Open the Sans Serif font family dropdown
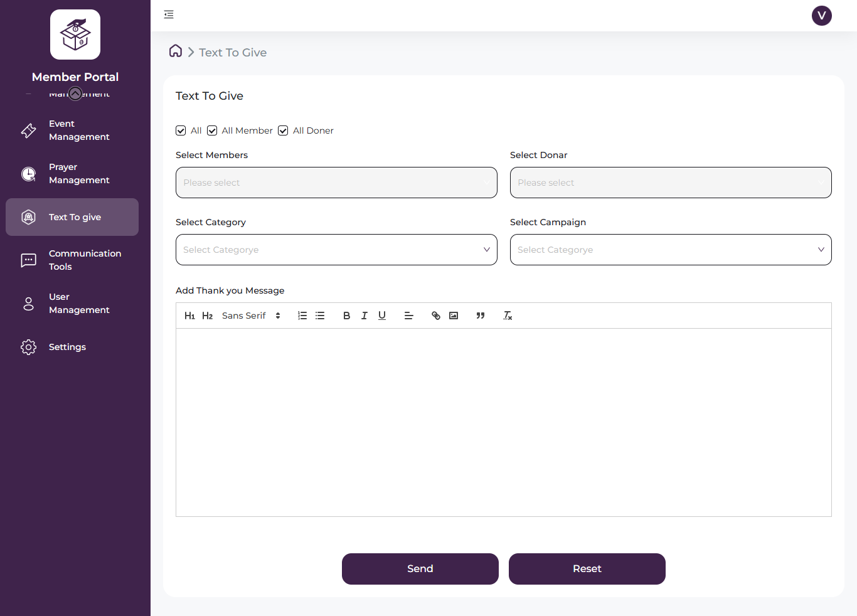857x616 pixels. (x=249, y=316)
